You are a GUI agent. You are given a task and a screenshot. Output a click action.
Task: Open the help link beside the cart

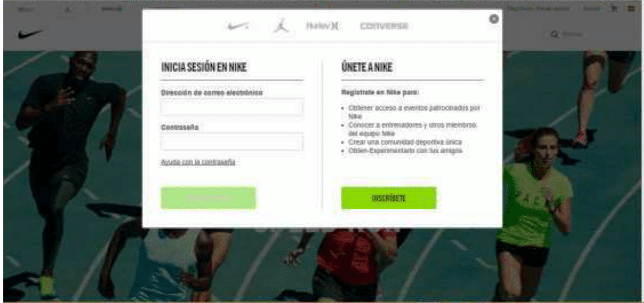pos(591,8)
